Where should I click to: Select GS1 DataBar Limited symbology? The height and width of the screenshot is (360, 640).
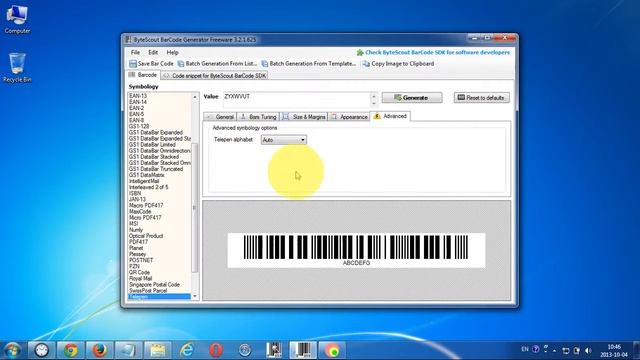pyautogui.click(x=152, y=144)
